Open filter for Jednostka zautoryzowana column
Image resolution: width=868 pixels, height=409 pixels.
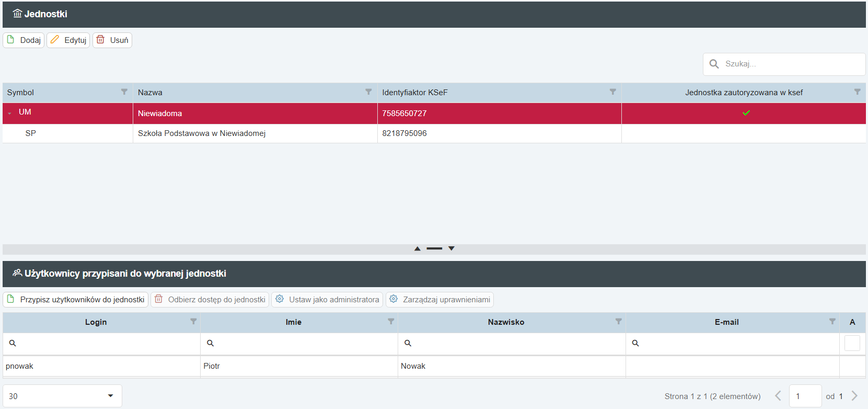click(857, 92)
